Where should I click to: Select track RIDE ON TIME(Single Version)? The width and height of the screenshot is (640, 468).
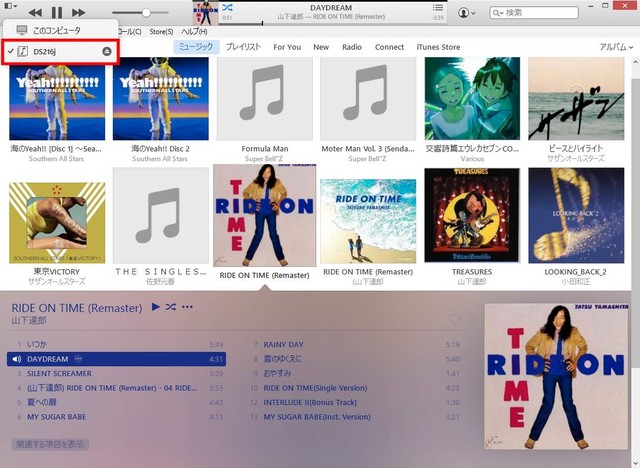pos(355,388)
